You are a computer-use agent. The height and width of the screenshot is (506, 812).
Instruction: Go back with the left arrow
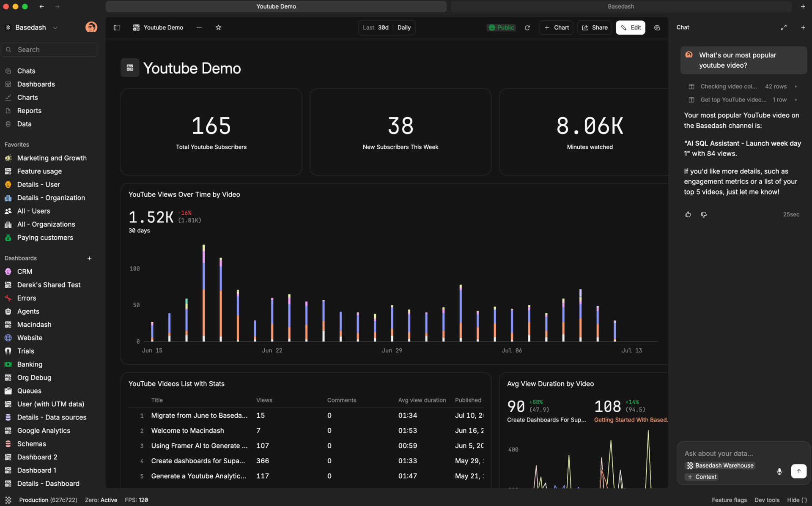point(41,6)
